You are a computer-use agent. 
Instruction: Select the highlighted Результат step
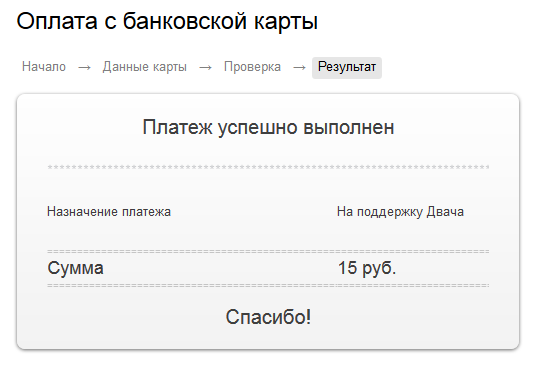tap(347, 68)
